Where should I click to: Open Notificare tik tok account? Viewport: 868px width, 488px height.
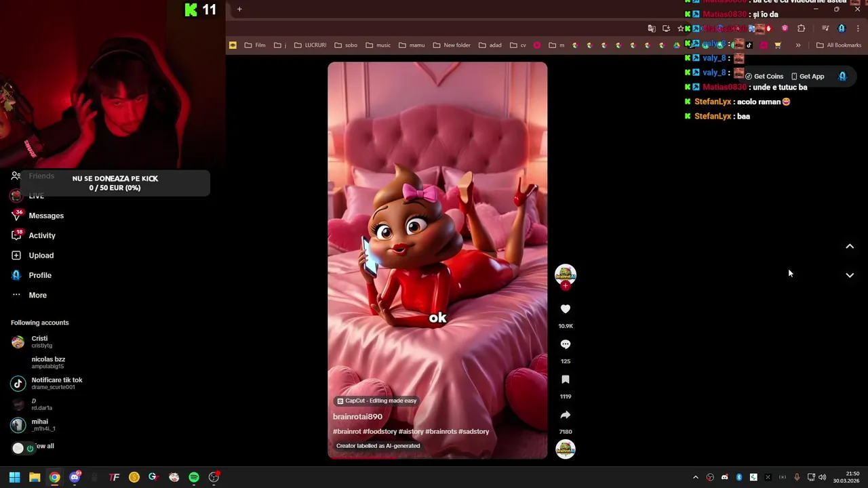point(47,383)
